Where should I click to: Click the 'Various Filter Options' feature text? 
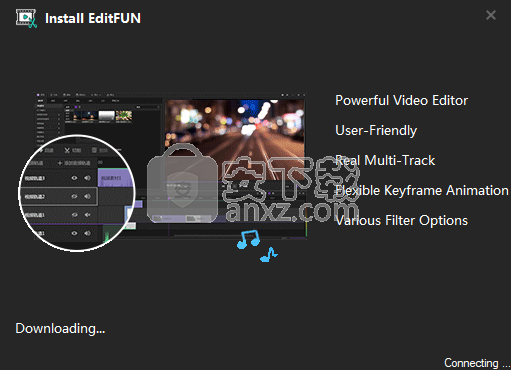[401, 220]
